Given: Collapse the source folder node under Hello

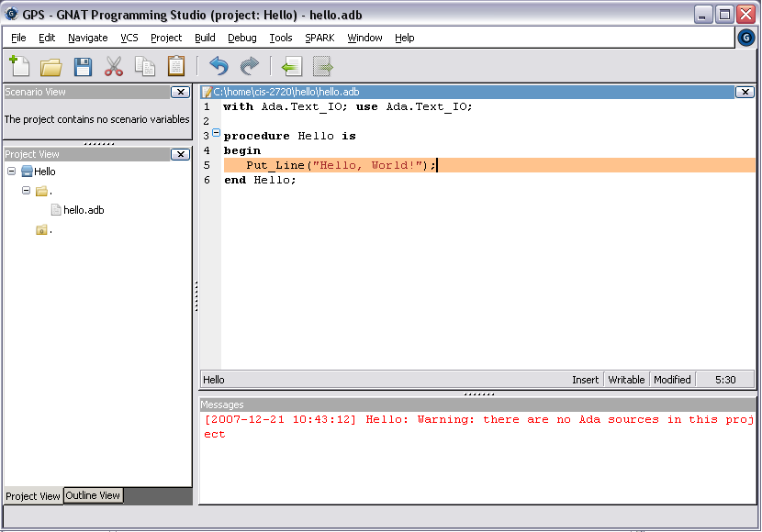Looking at the screenshot, I should tap(27, 191).
